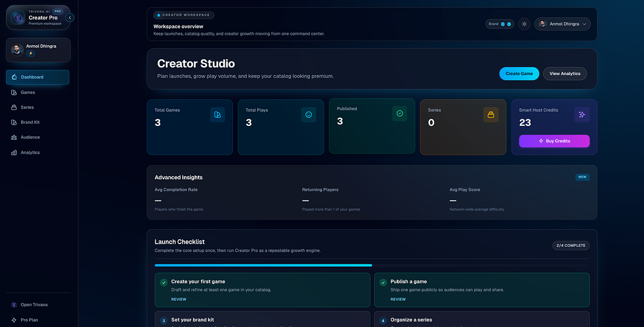Click the sidebar profile avatar of Anmol Dhingra
This screenshot has width=644, height=327.
tap(17, 50)
